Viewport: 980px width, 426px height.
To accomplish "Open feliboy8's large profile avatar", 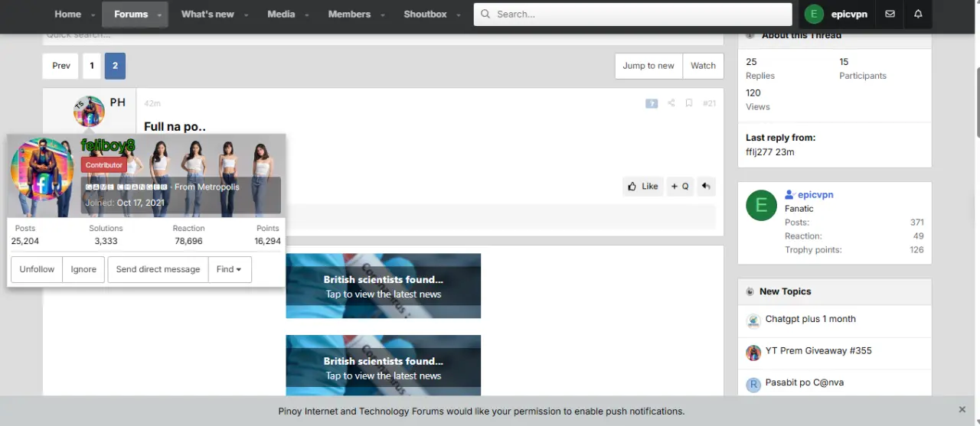I will [x=42, y=170].
